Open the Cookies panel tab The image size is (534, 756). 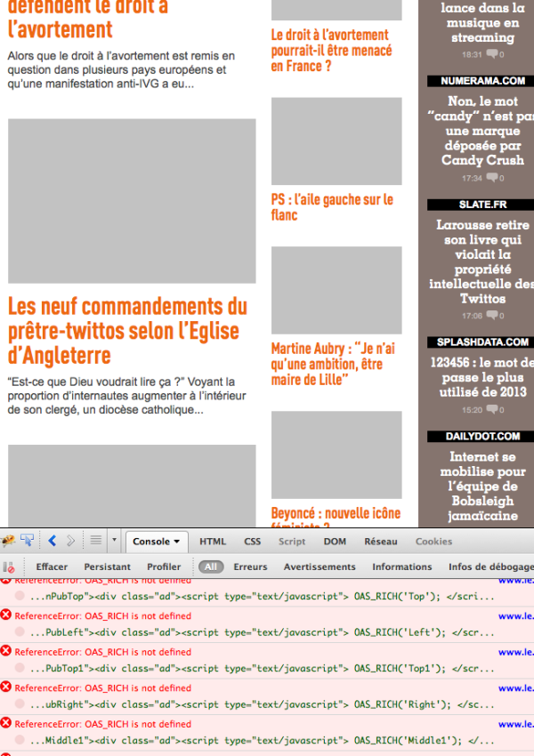[x=433, y=542]
